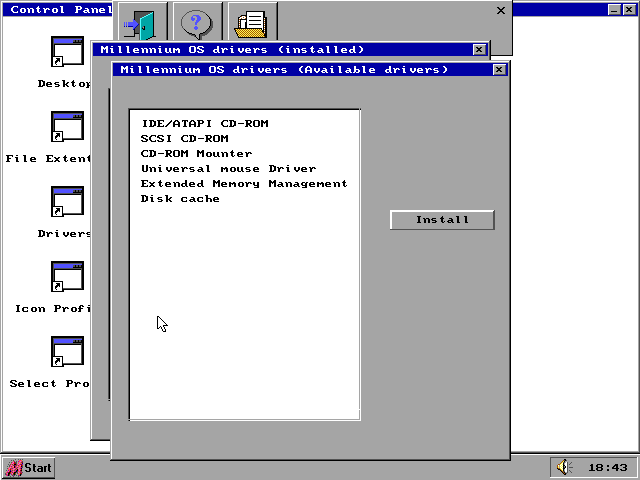Image resolution: width=640 pixels, height=480 pixels.
Task: Click the Install button
Action: (442, 220)
